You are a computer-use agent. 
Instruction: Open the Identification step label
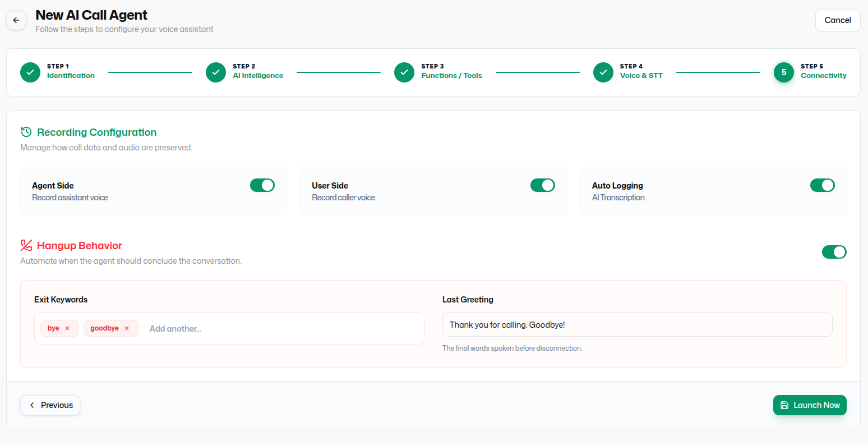(x=71, y=76)
